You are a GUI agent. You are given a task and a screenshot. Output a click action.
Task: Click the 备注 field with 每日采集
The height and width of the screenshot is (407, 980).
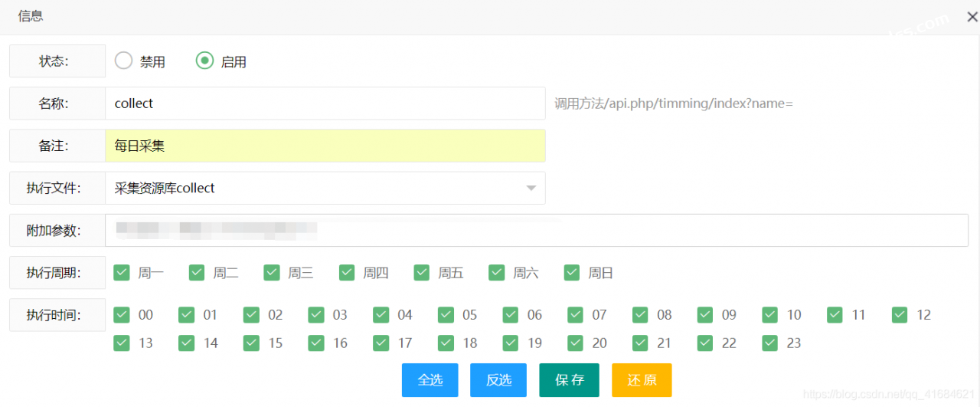click(x=325, y=146)
